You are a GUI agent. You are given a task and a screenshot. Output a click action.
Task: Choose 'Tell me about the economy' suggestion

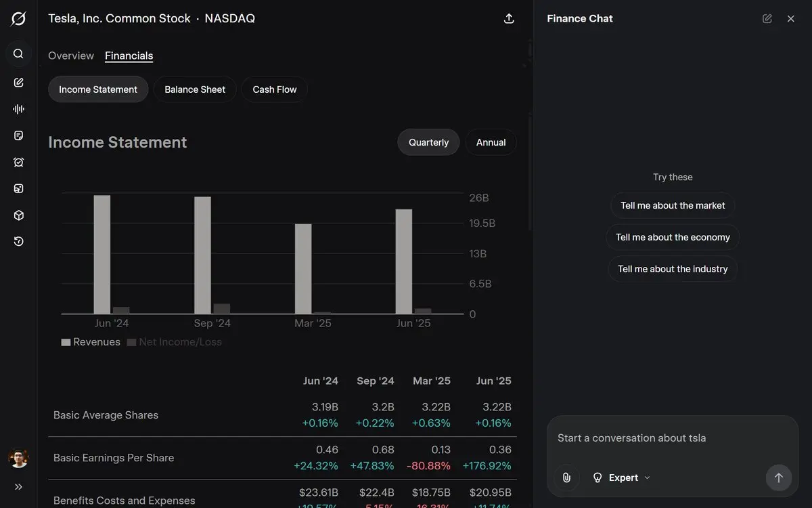673,237
